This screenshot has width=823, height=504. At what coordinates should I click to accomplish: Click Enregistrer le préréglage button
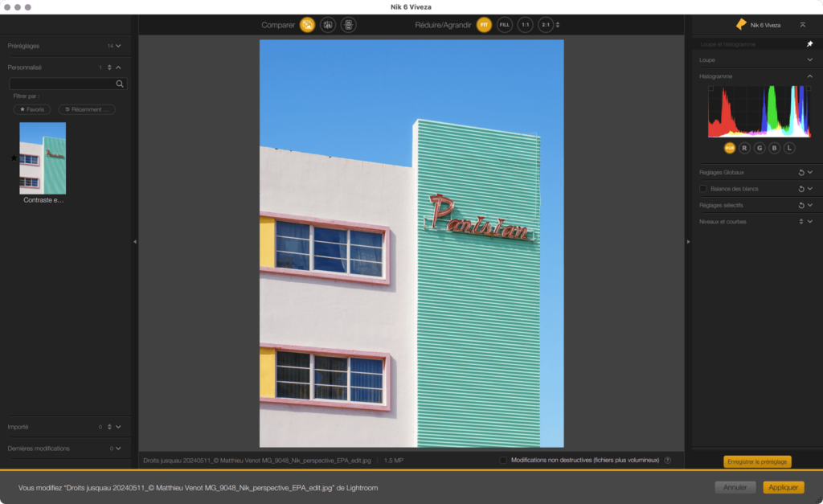click(x=757, y=461)
